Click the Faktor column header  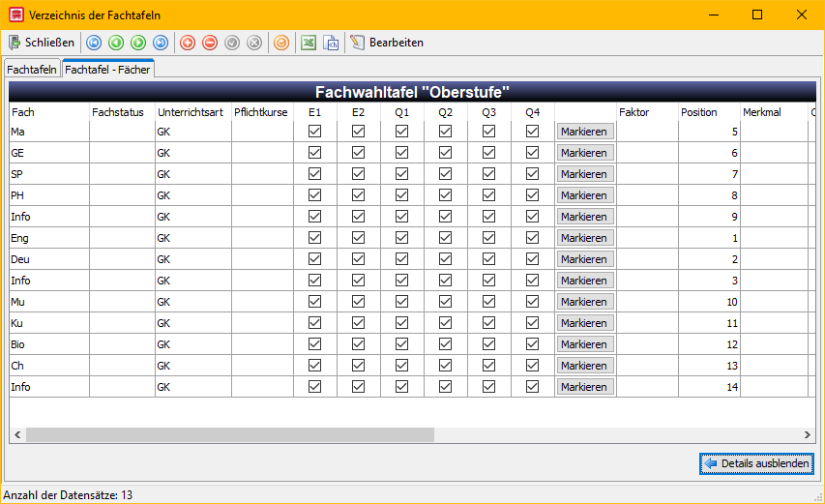tap(648, 112)
